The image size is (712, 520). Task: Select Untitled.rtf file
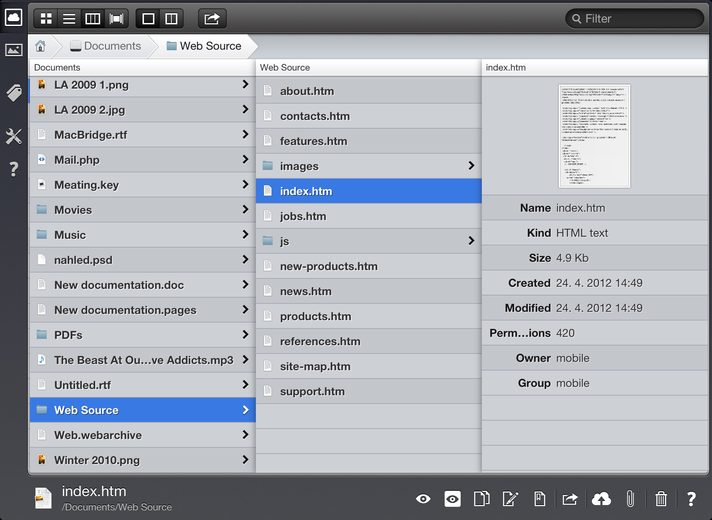(x=142, y=385)
